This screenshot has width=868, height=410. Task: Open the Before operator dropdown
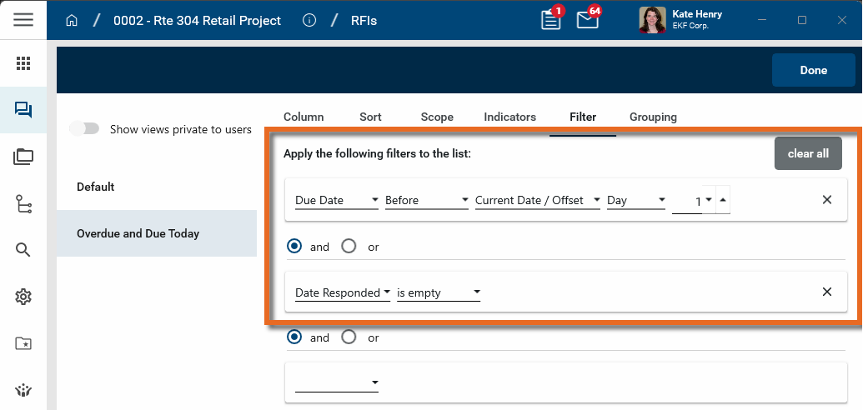[426, 200]
